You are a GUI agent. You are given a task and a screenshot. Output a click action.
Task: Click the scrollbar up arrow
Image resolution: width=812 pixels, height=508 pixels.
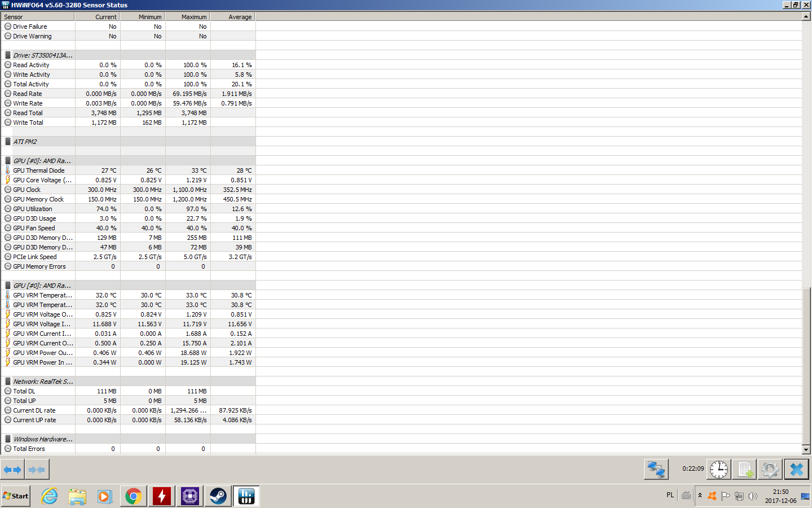click(x=806, y=16)
